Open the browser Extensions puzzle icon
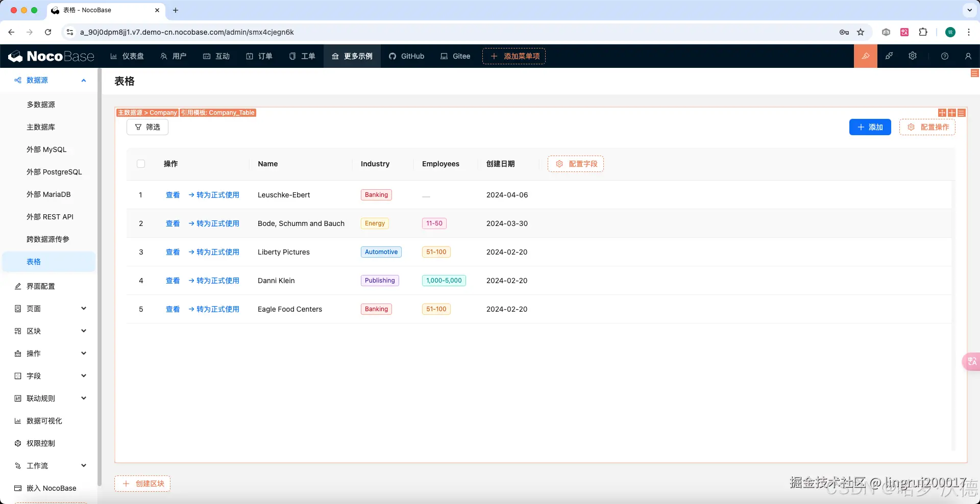The height and width of the screenshot is (504, 980). [923, 32]
